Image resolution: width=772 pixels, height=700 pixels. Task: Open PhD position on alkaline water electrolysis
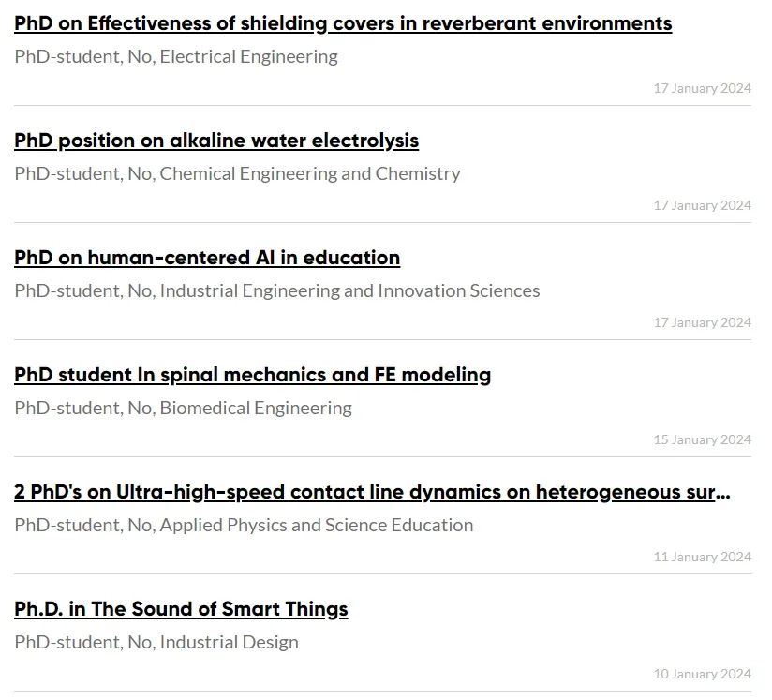216,141
